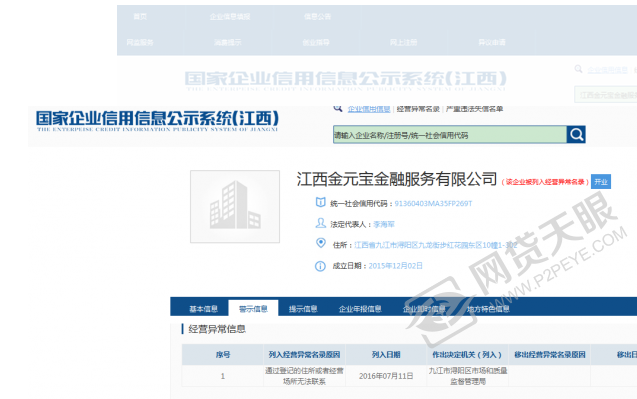Image resolution: width=637 pixels, height=399 pixels.
Task: Open the 企业年报信息 tab
Action: tap(360, 309)
